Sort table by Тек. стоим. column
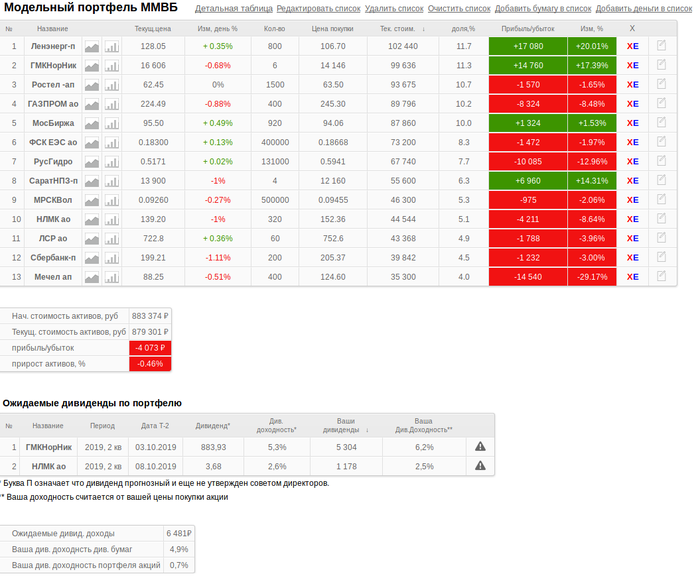The width and height of the screenshot is (700, 578). (402, 29)
